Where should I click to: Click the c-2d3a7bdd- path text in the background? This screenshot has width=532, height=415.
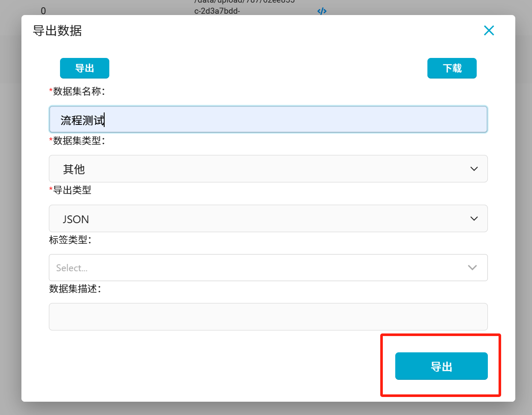click(217, 11)
